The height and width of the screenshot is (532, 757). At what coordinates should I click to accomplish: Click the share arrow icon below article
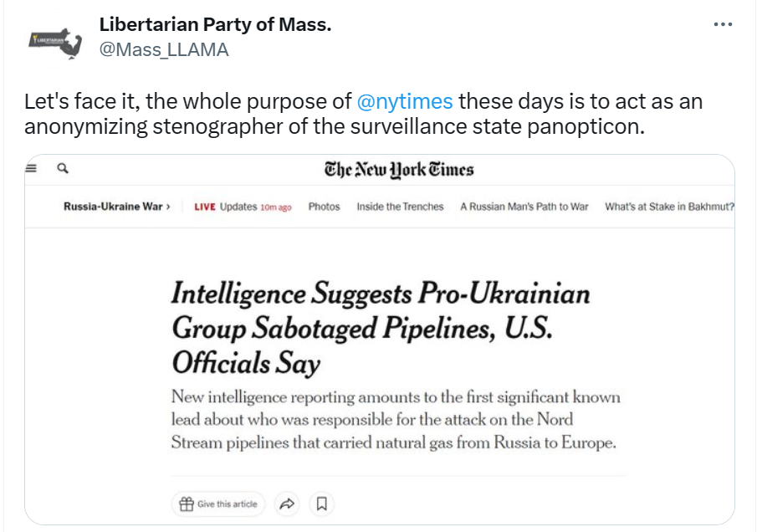(287, 504)
